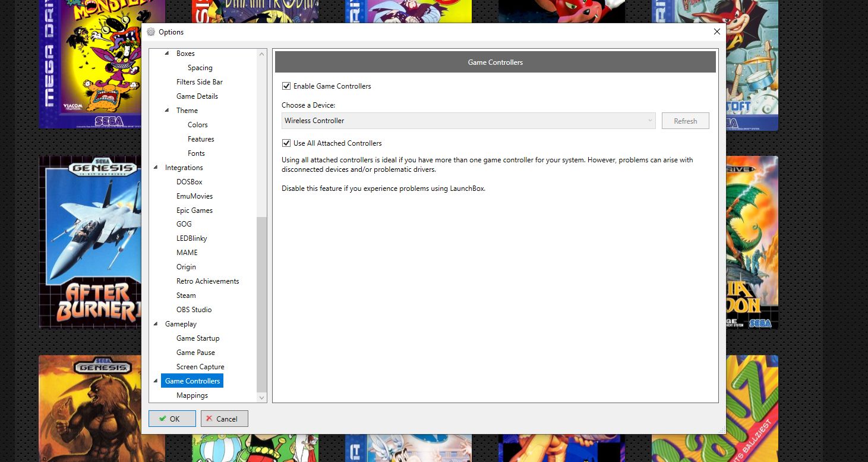Open Game Startup settings
The height and width of the screenshot is (462, 868).
(x=198, y=338)
